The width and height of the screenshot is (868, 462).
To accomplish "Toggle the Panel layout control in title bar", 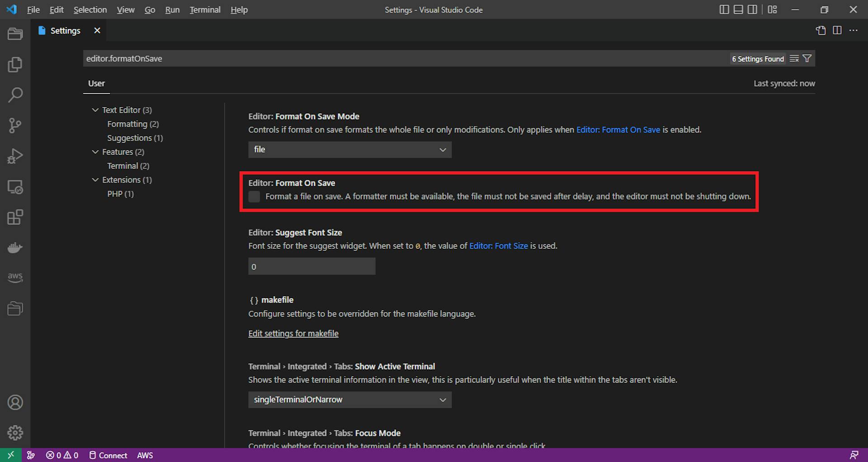I will pyautogui.click(x=738, y=9).
